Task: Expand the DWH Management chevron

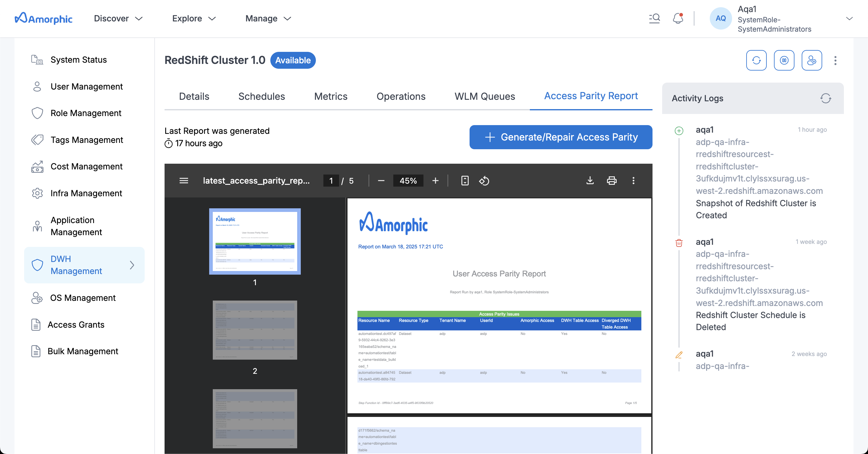Action: pyautogui.click(x=132, y=265)
